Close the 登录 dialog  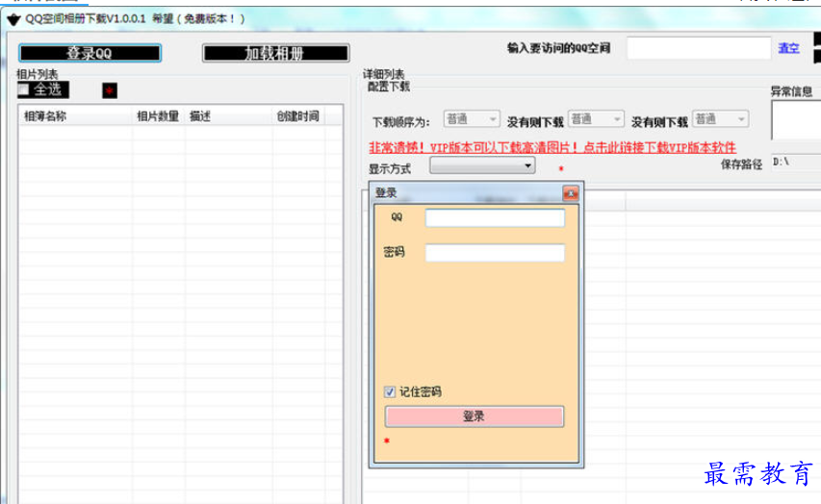[x=570, y=193]
